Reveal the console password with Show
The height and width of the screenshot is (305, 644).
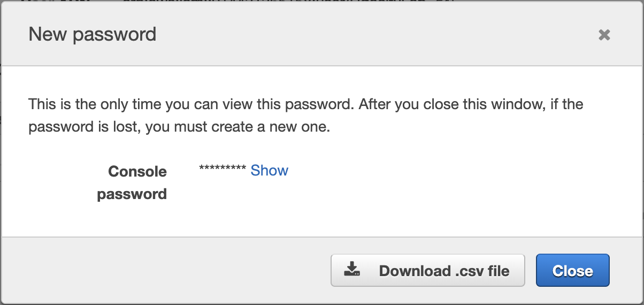[270, 171]
